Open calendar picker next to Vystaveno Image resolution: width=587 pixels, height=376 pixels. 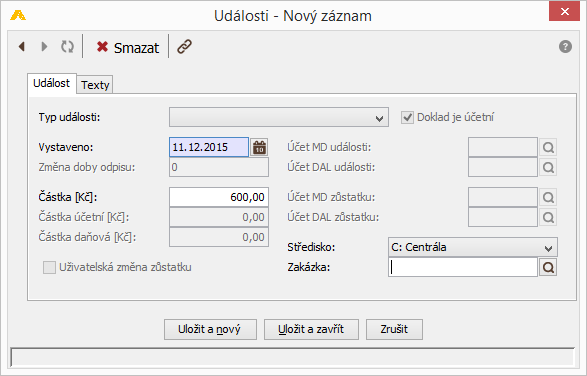click(x=259, y=147)
